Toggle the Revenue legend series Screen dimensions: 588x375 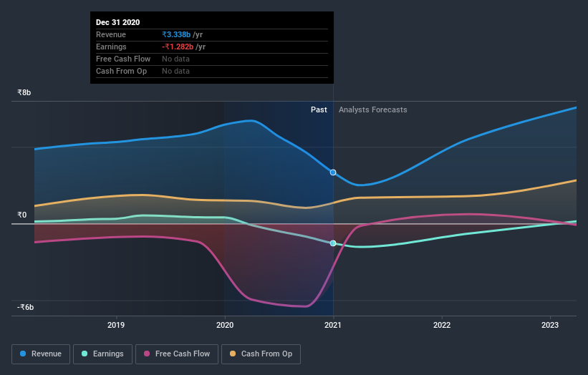point(41,354)
